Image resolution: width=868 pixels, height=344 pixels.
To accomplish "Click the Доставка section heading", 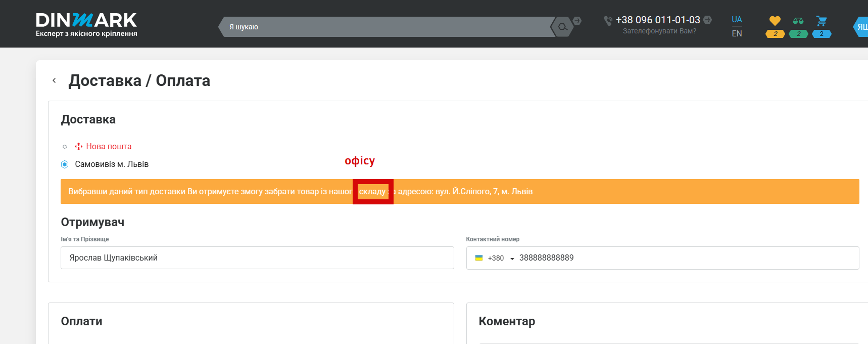I will point(88,119).
